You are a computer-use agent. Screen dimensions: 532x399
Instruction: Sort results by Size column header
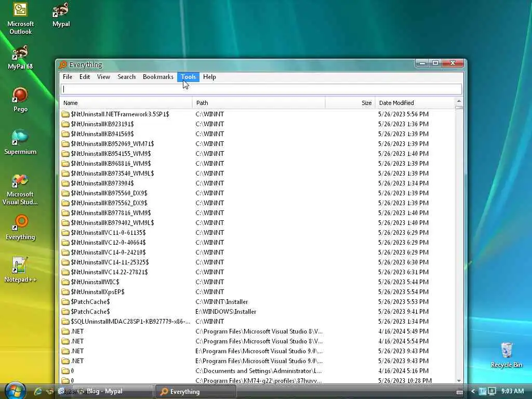[350, 103]
